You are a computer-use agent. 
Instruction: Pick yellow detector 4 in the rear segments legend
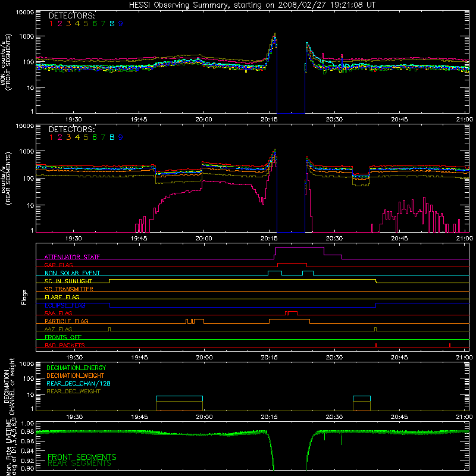pos(77,137)
